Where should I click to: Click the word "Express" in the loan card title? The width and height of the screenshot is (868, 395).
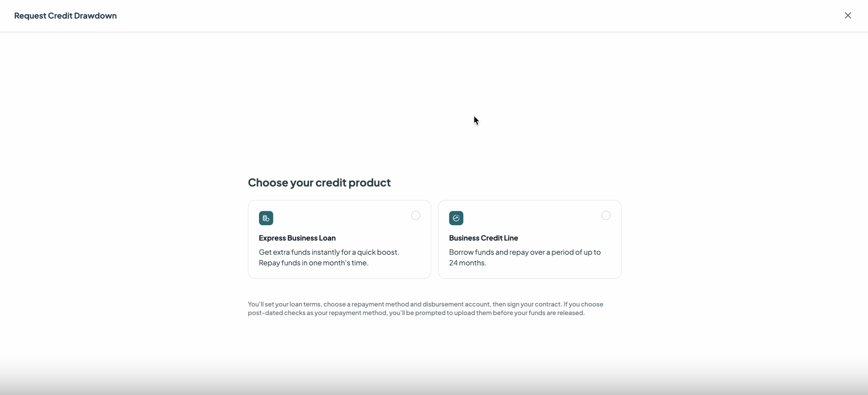coord(272,238)
